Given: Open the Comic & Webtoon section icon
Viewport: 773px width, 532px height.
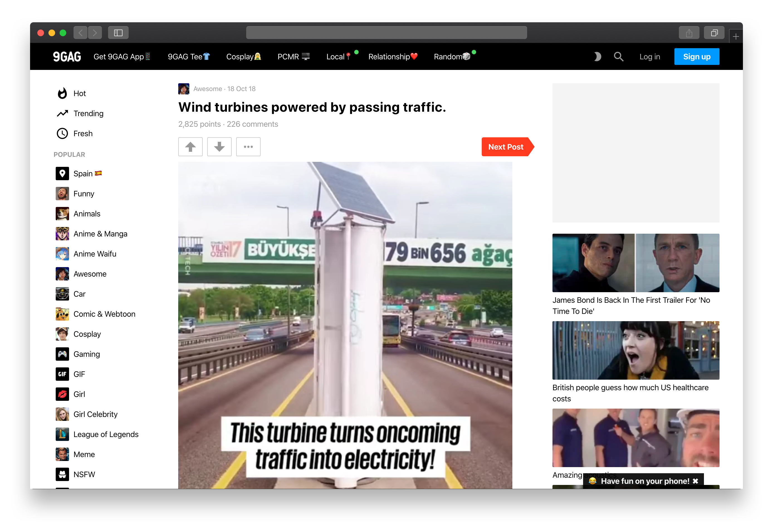Looking at the screenshot, I should [x=62, y=314].
